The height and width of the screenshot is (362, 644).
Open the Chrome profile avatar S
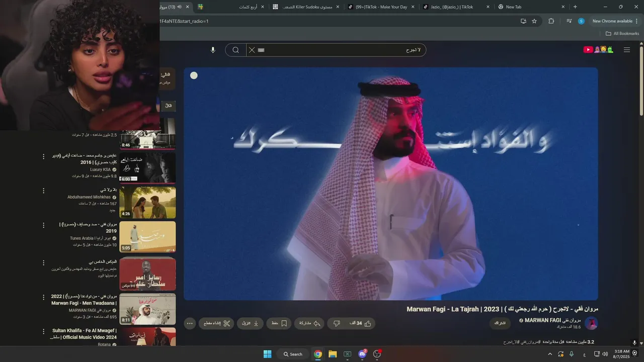(x=581, y=21)
